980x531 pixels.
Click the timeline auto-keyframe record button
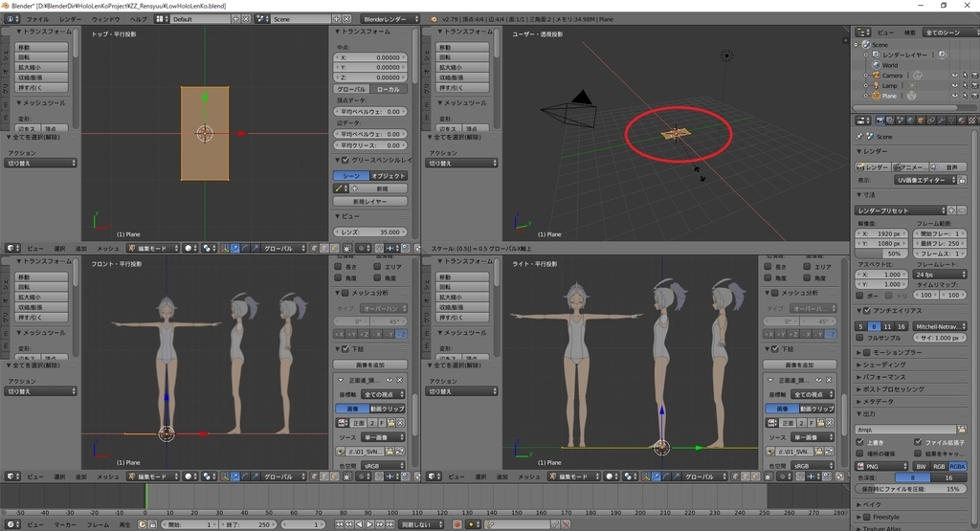coord(457,524)
